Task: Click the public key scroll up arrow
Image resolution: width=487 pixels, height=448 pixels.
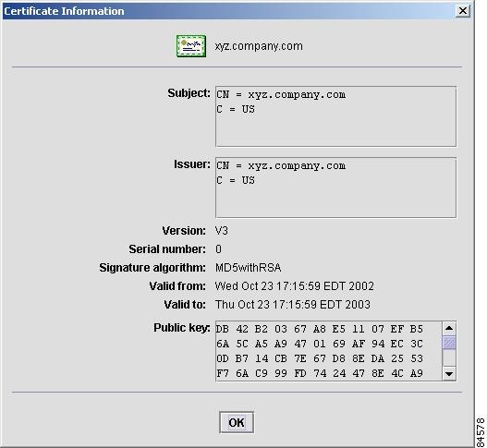Action: (x=449, y=328)
